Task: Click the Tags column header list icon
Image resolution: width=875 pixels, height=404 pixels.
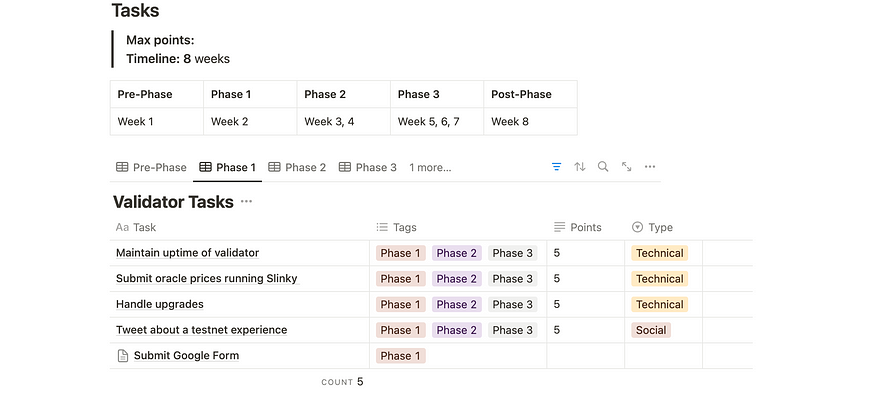Action: [382, 227]
